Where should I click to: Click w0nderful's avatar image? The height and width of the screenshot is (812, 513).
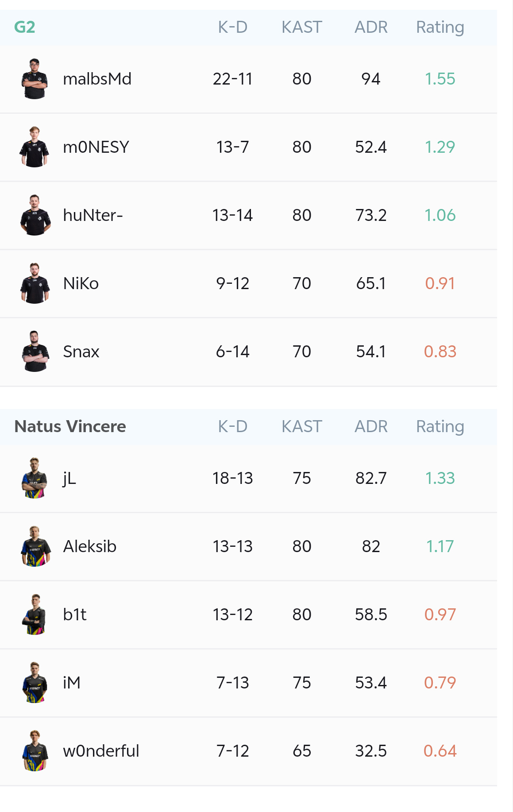coord(35,751)
